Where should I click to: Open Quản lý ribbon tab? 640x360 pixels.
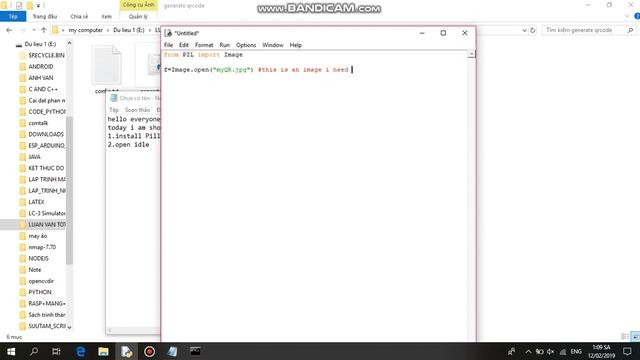[138, 16]
